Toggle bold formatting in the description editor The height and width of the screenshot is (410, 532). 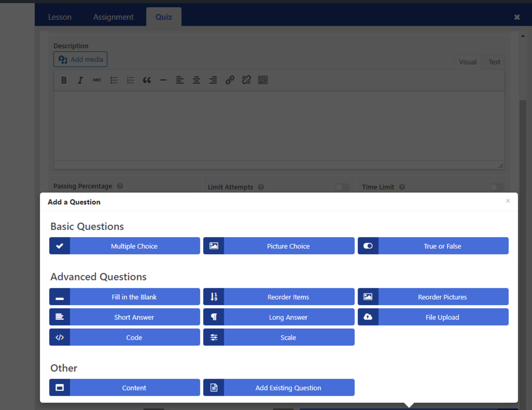tap(64, 80)
